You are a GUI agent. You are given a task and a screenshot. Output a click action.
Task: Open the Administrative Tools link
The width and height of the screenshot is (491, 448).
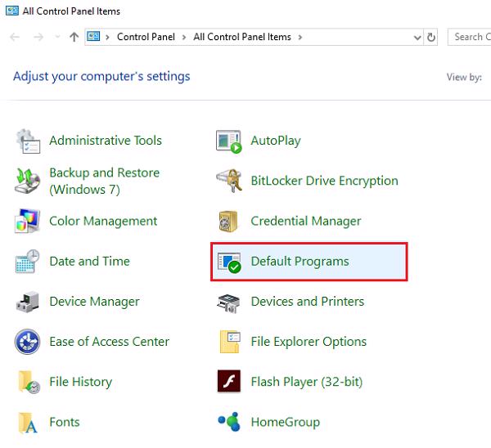(106, 140)
